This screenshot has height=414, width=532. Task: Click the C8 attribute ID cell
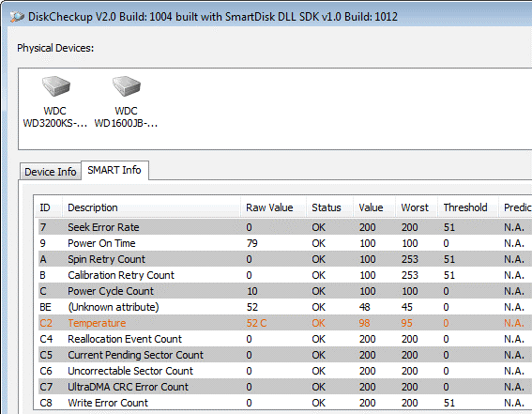point(46,403)
